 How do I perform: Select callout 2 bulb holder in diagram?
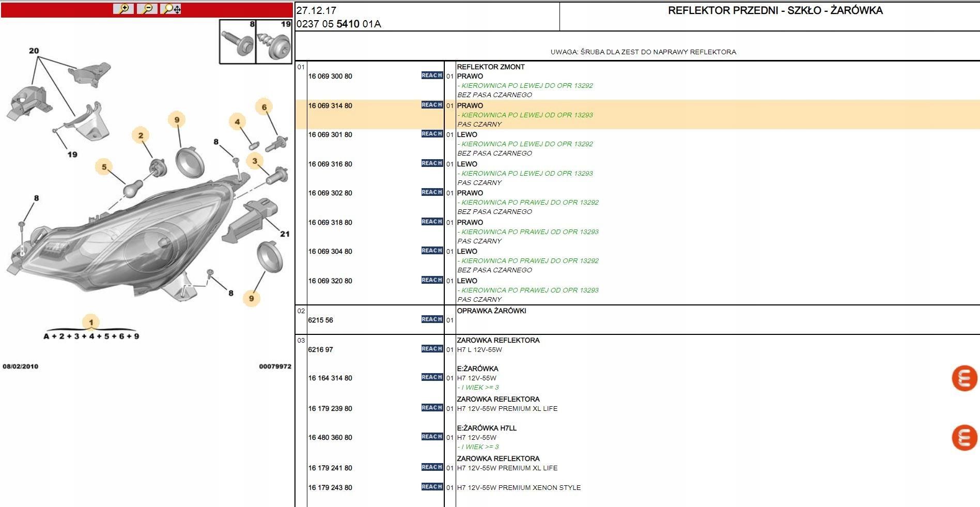(x=141, y=135)
